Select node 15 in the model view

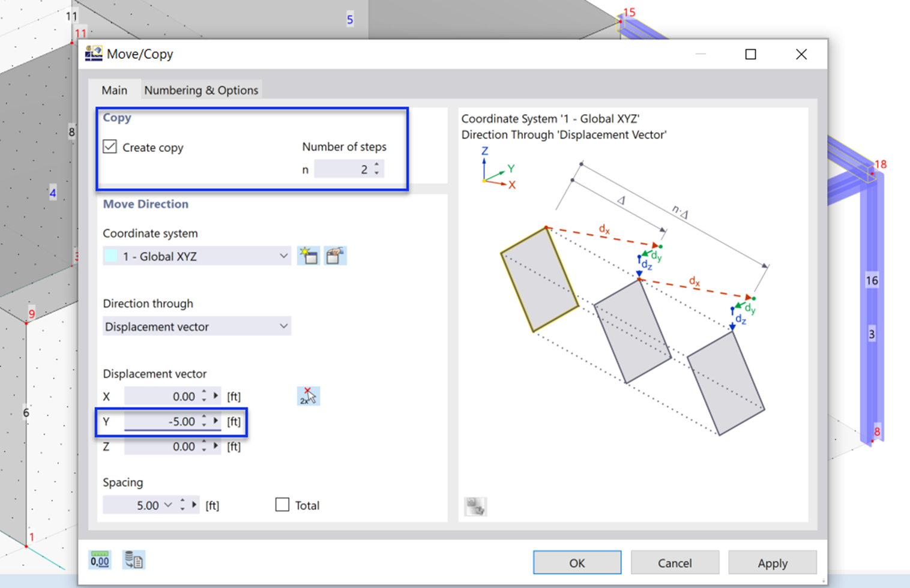[628, 13]
